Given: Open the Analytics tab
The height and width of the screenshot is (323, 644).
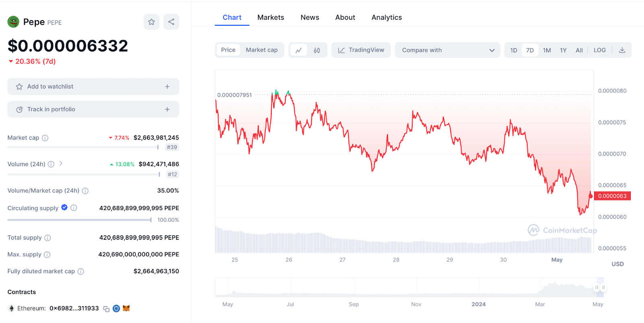Looking at the screenshot, I should pos(387,17).
